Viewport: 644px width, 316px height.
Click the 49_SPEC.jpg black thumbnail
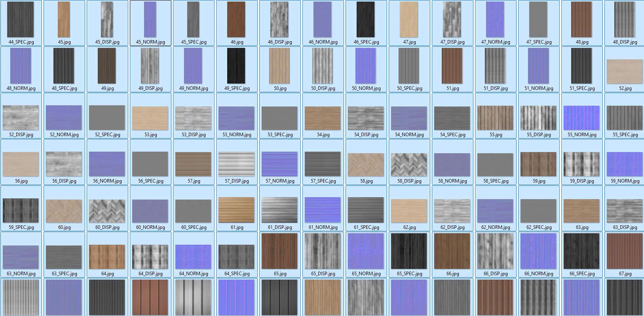(x=237, y=66)
